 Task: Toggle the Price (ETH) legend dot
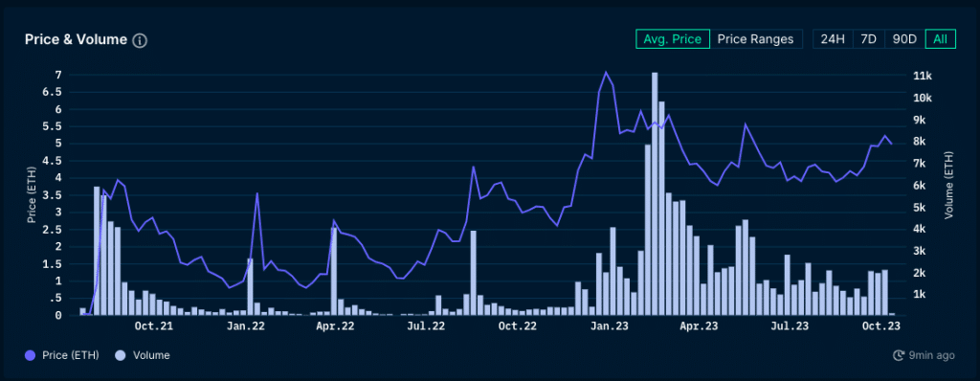pyautogui.click(x=30, y=355)
